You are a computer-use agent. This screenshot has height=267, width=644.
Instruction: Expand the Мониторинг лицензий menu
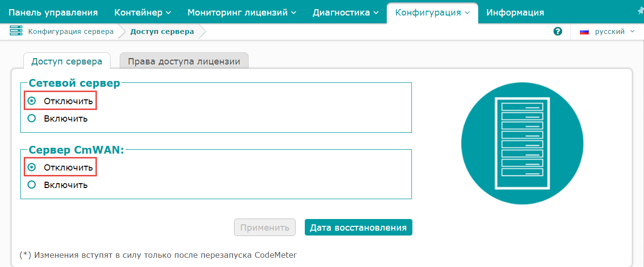(x=241, y=13)
